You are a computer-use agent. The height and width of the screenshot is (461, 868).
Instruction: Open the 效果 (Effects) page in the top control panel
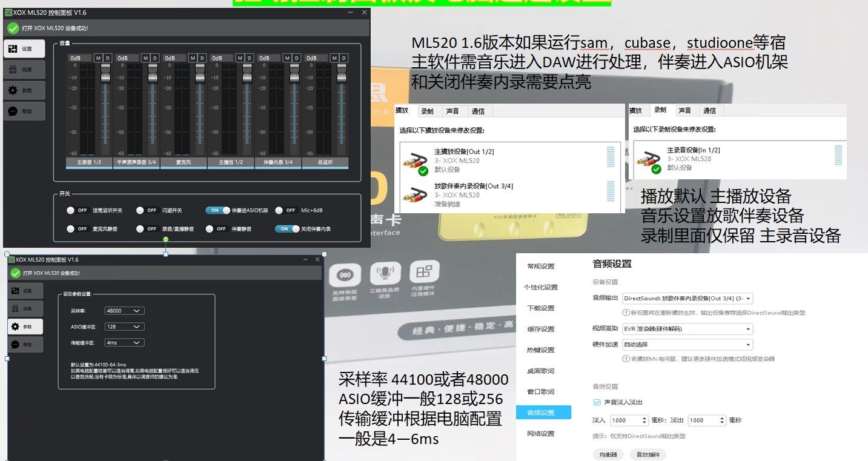pyautogui.click(x=24, y=70)
